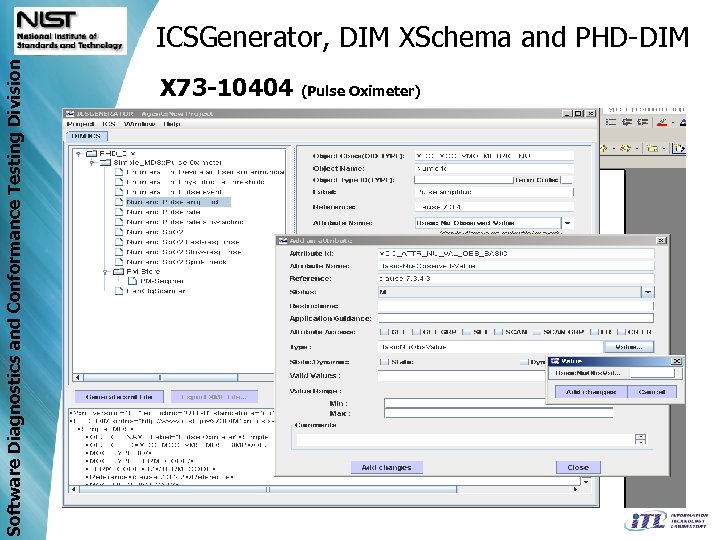The height and width of the screenshot is (540, 720).
Task: Toggle the GET GRP access checkbox
Action: pos(416,332)
